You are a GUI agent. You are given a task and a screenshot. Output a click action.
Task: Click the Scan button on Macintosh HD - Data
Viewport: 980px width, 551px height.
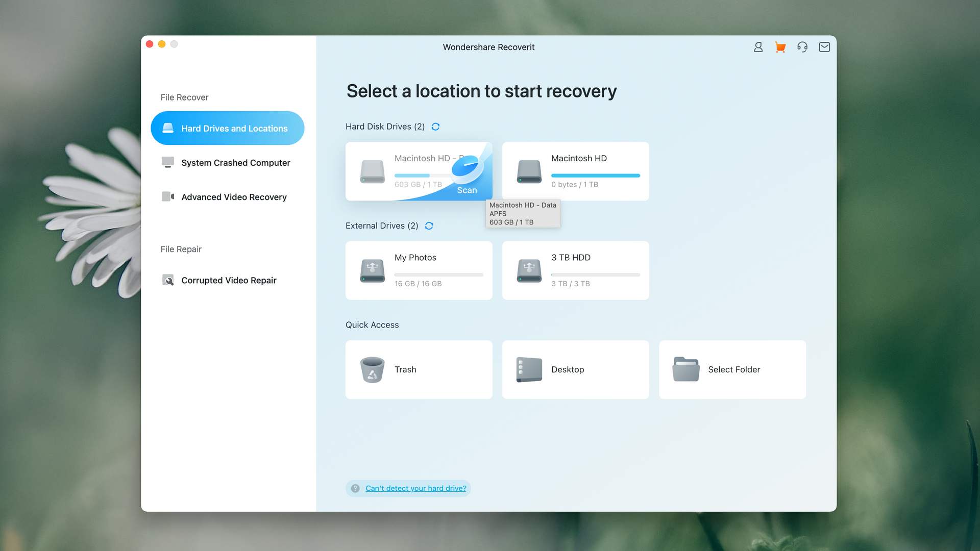tap(467, 190)
